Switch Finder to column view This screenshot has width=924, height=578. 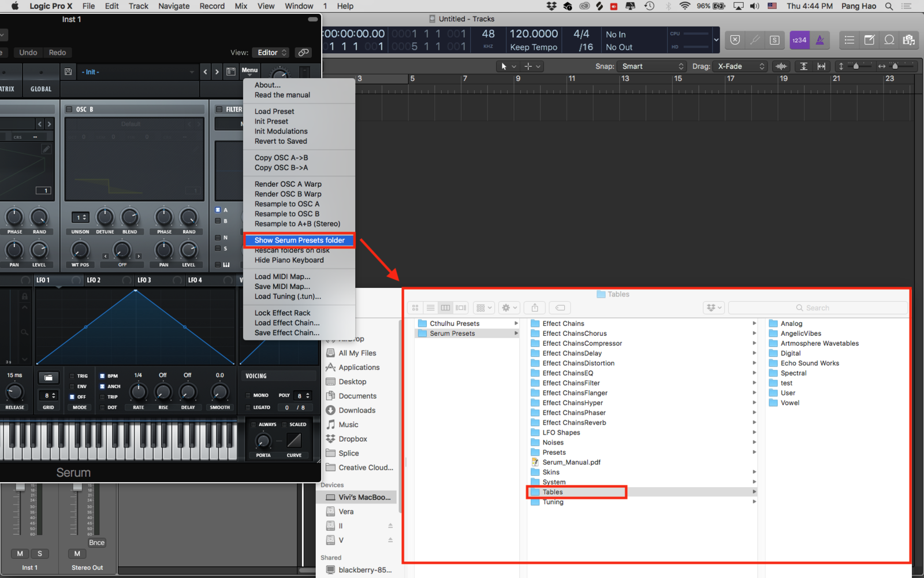(x=445, y=308)
